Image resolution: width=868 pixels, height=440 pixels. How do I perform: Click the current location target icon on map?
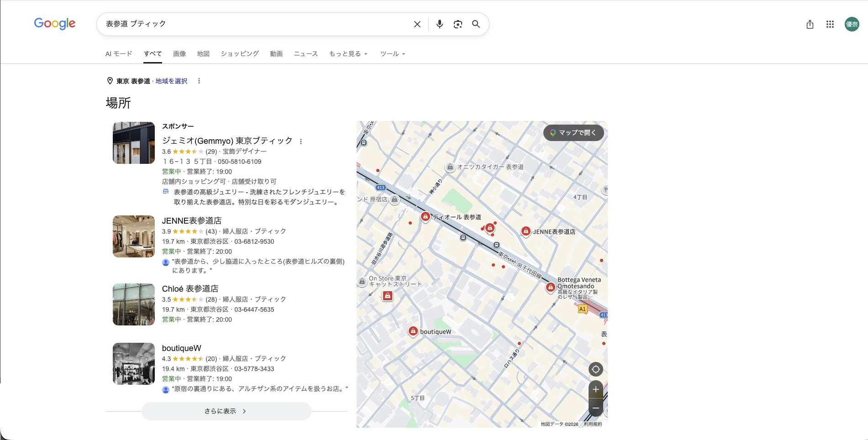coord(595,369)
